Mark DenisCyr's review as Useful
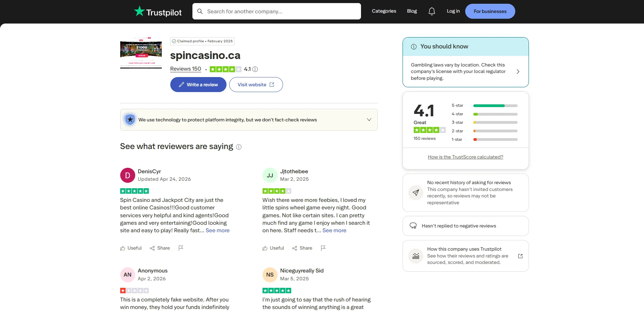 point(131,248)
